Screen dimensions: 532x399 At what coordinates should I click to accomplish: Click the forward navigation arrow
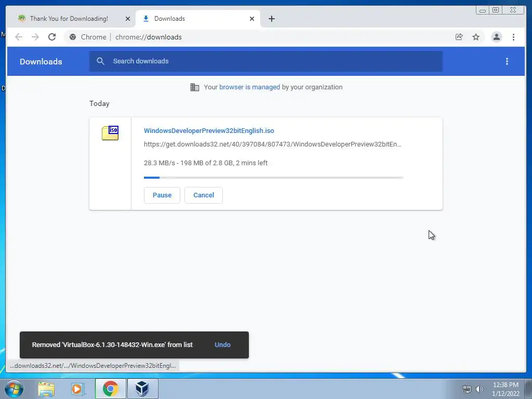35,37
